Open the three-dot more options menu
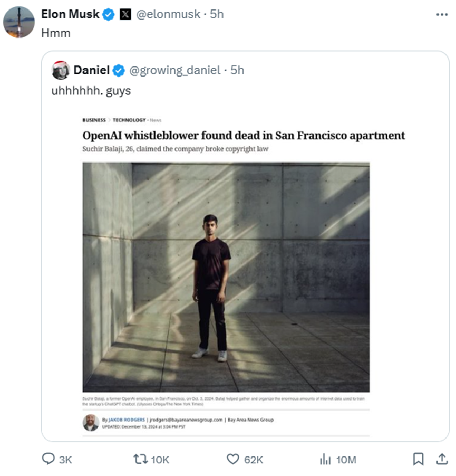 tap(442, 15)
